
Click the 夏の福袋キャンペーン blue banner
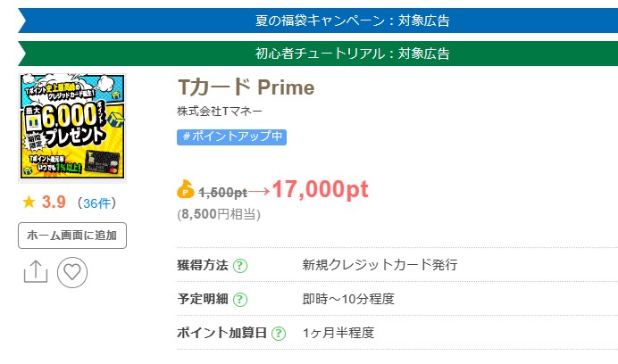tap(318, 21)
